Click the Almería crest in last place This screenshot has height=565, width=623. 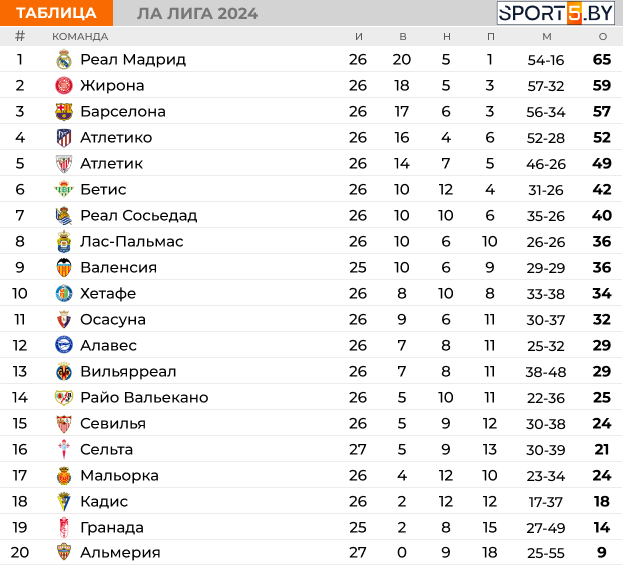(x=64, y=552)
